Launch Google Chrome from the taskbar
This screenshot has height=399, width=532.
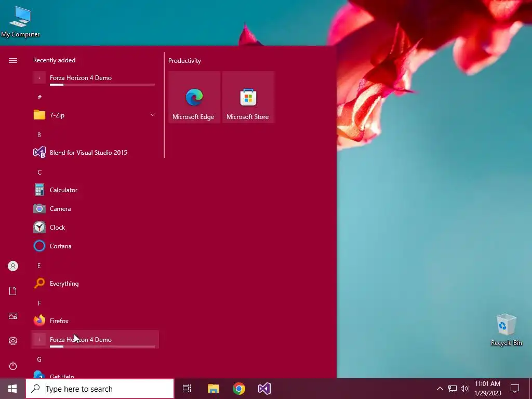point(239,389)
